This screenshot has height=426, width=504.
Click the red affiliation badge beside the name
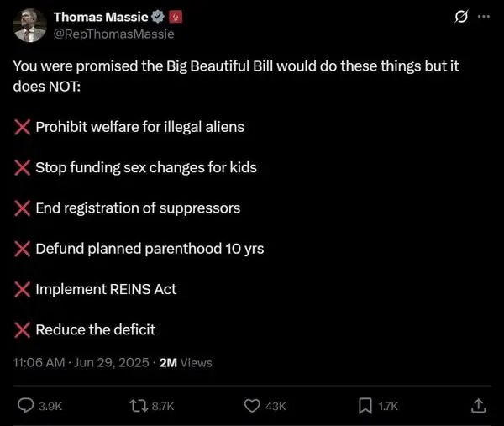tap(176, 17)
